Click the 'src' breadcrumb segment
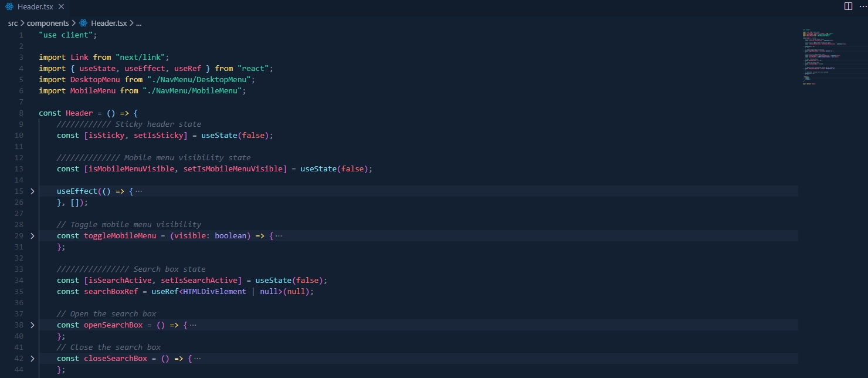 pos(13,23)
